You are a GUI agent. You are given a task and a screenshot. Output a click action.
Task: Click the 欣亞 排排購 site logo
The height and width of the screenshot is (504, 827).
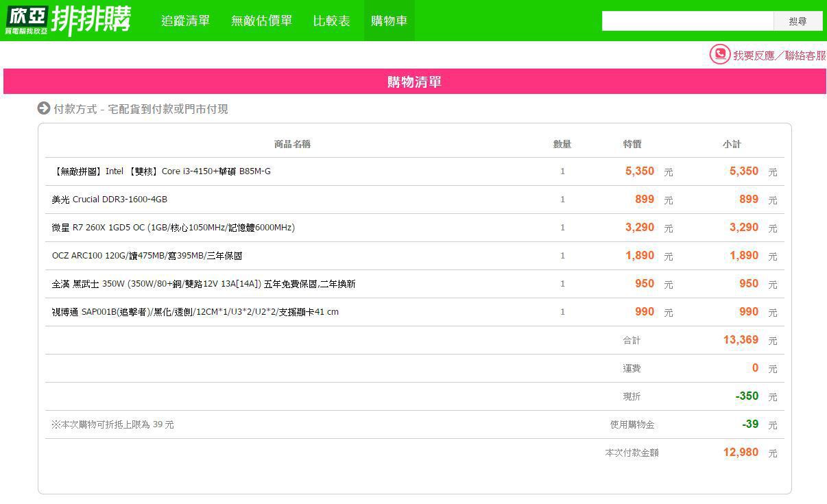pos(67,20)
